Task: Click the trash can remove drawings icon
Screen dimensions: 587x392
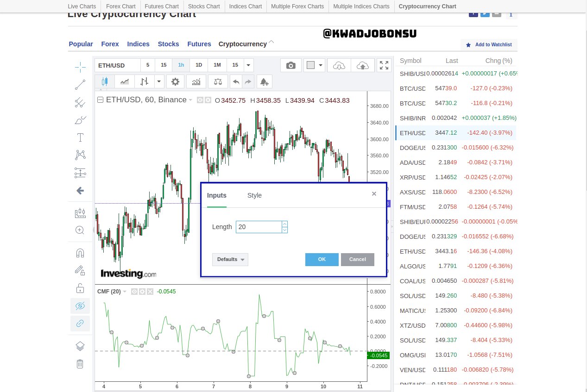Action: [80, 364]
